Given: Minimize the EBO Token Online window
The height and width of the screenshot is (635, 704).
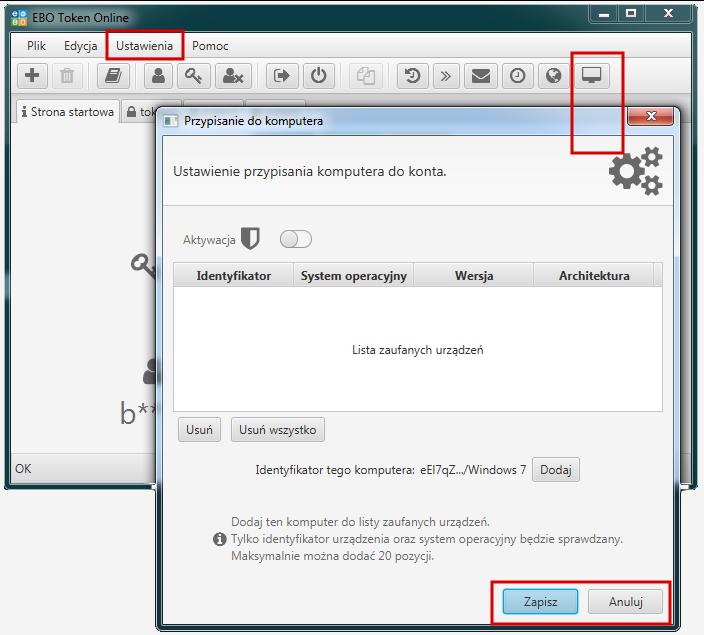Looking at the screenshot, I should pos(604,14).
